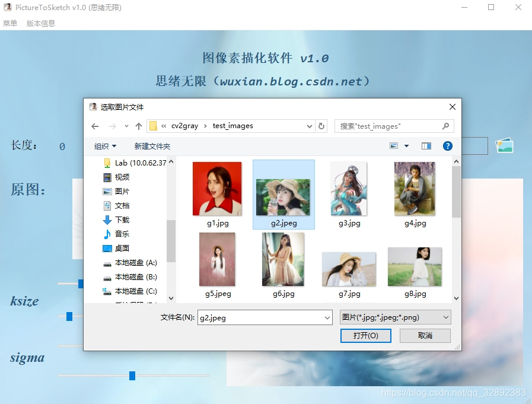Select g2.jpeg thumbnail
Image resolution: width=532 pixels, height=404 pixels.
pos(283,197)
